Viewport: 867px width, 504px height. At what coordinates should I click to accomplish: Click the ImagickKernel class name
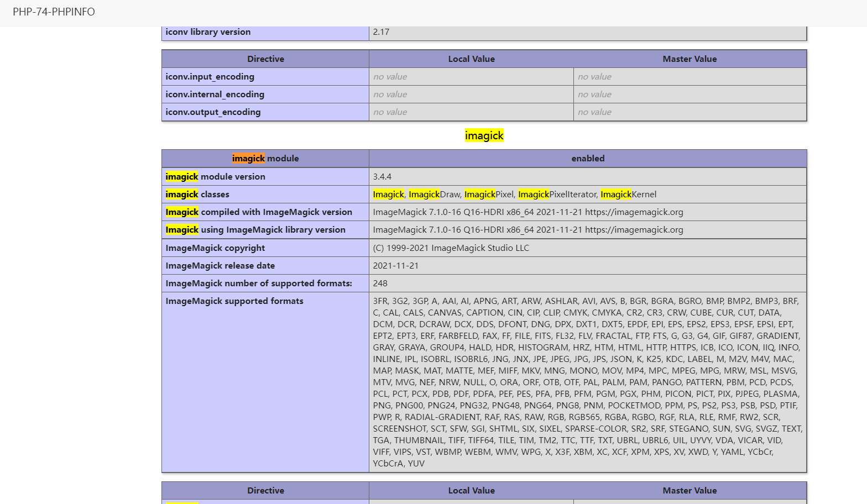(628, 195)
